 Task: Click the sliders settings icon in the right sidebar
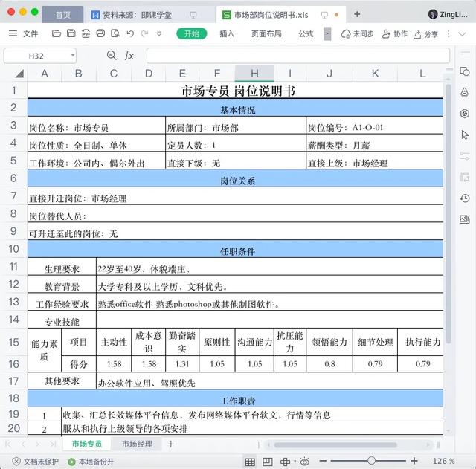point(464,155)
